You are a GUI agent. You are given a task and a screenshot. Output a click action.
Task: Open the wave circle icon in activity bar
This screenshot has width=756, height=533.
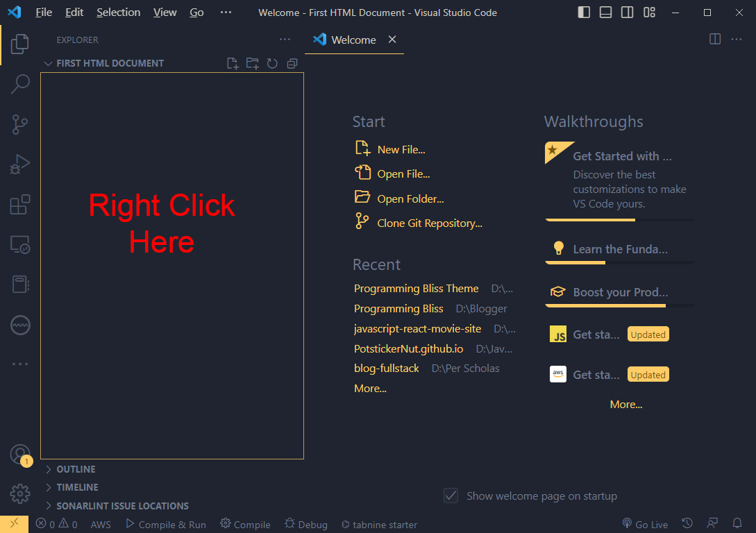coord(19,325)
